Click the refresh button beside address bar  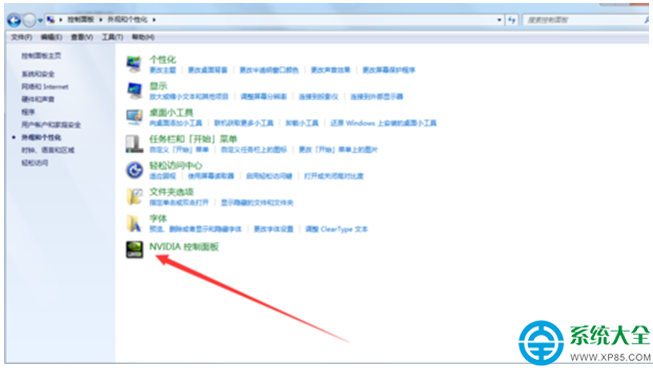click(x=512, y=20)
